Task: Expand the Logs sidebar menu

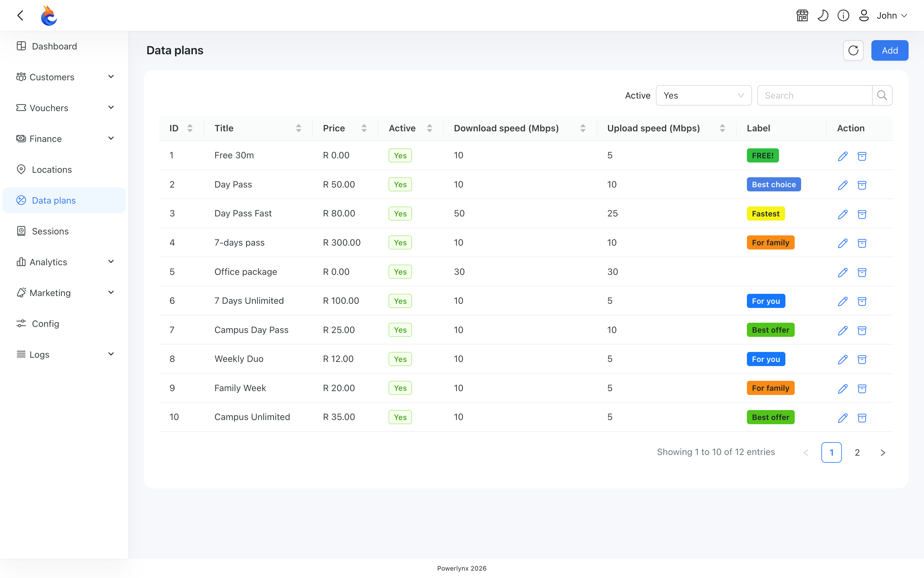Action: click(x=64, y=354)
